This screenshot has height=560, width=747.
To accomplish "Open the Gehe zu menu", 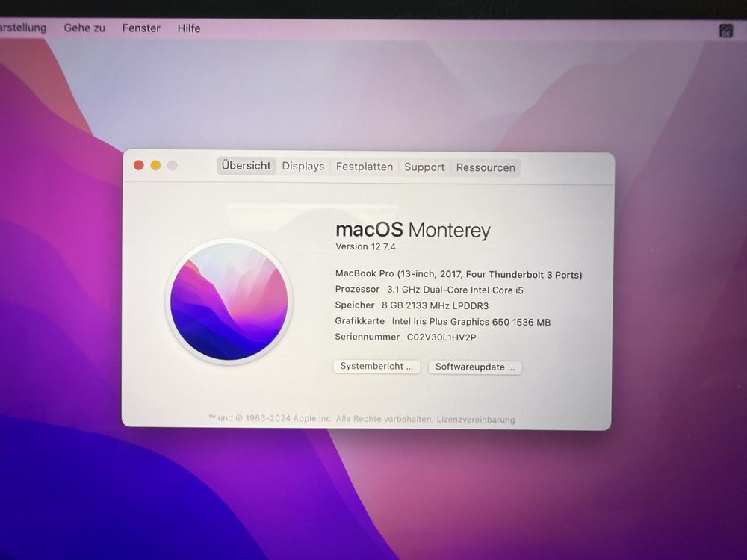I will point(84,28).
